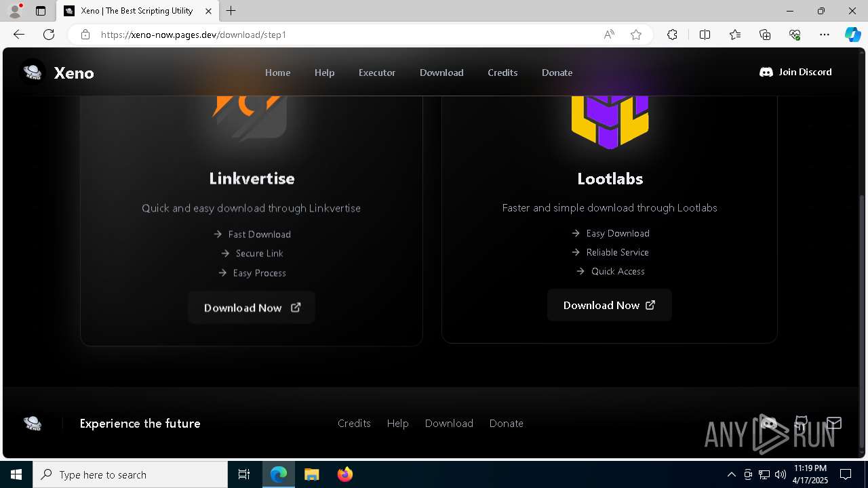Open Task View on taskbar
868x488 pixels.
(x=244, y=474)
